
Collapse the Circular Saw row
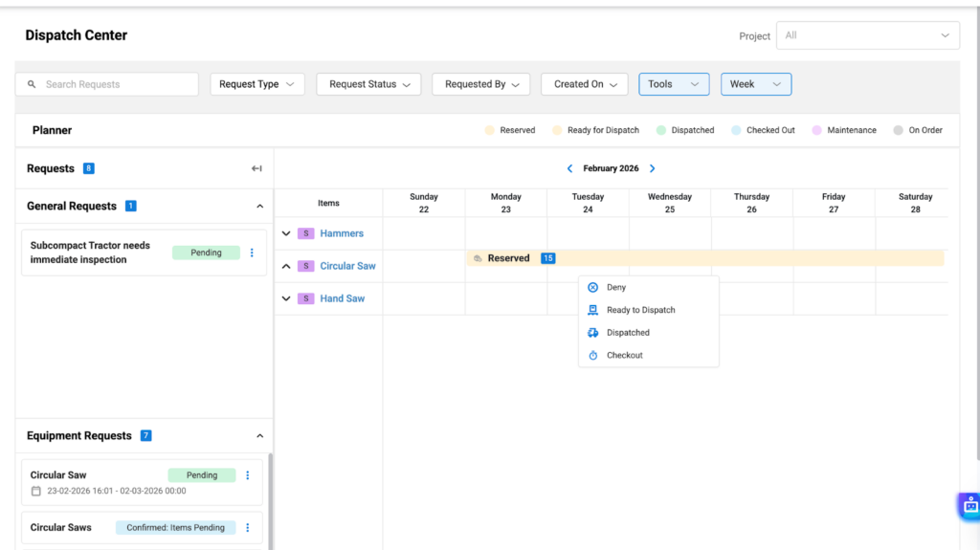point(286,266)
